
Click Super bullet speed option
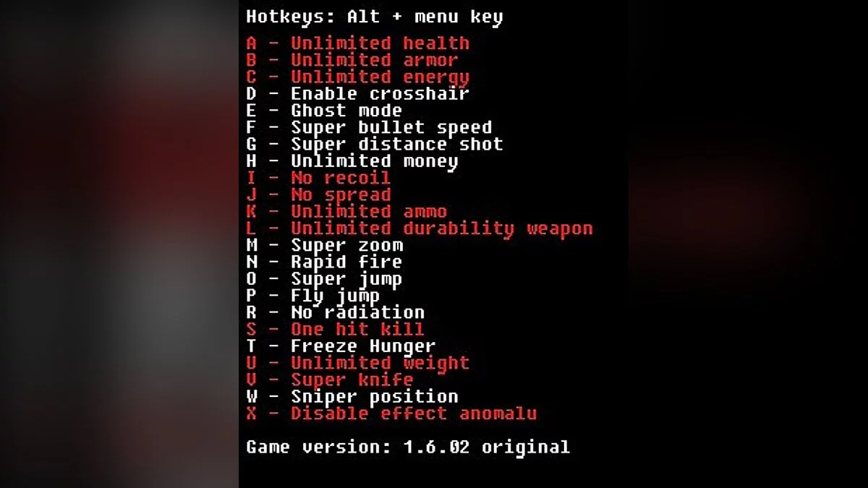pos(369,127)
